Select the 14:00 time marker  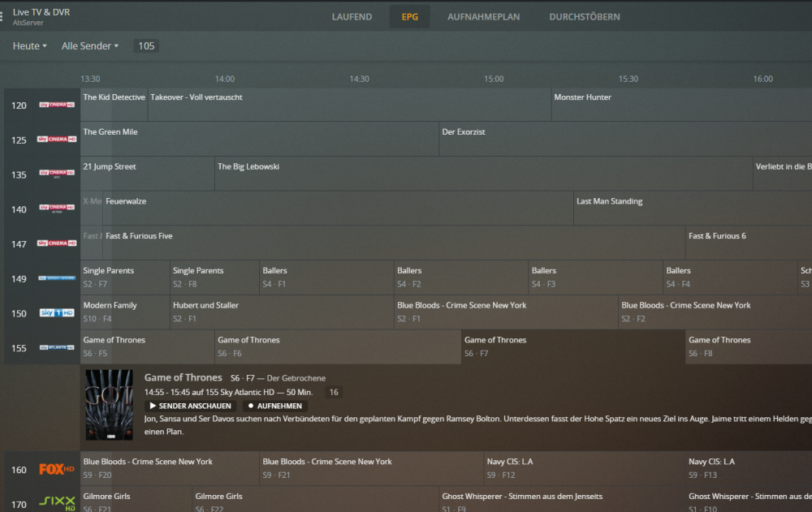(225, 79)
